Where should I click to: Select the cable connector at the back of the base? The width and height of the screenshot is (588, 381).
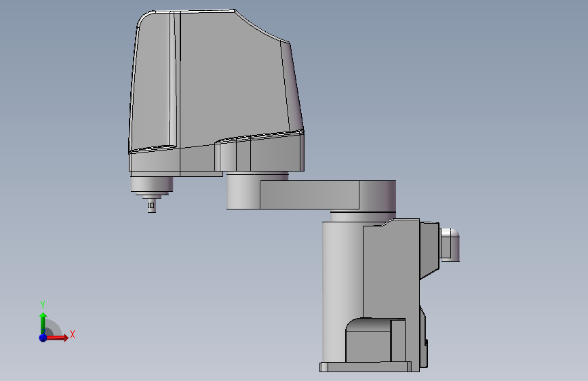coord(450,245)
